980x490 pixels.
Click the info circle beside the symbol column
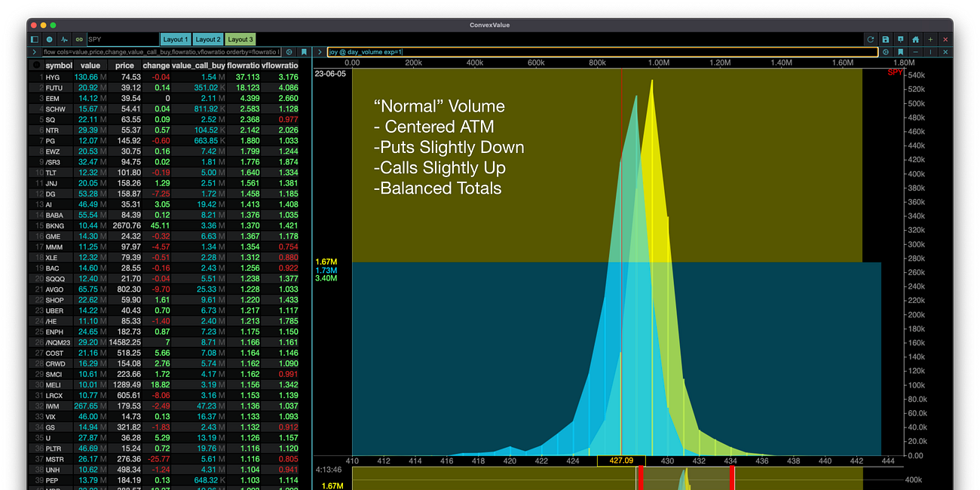35,66
